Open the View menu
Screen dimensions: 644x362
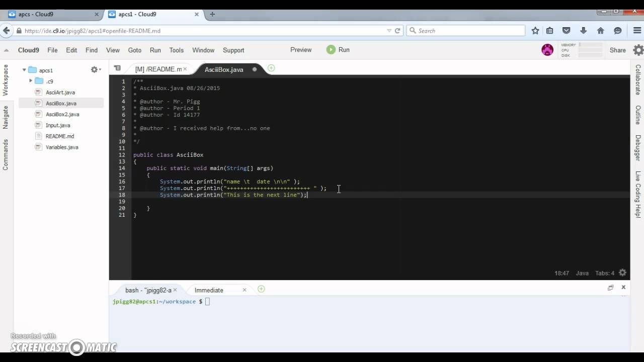(x=113, y=50)
